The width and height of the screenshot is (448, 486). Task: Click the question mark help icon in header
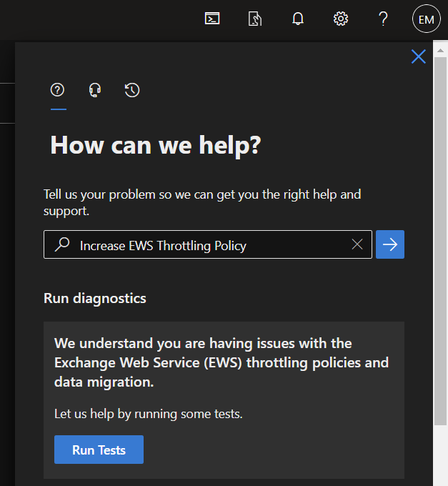[x=383, y=19]
